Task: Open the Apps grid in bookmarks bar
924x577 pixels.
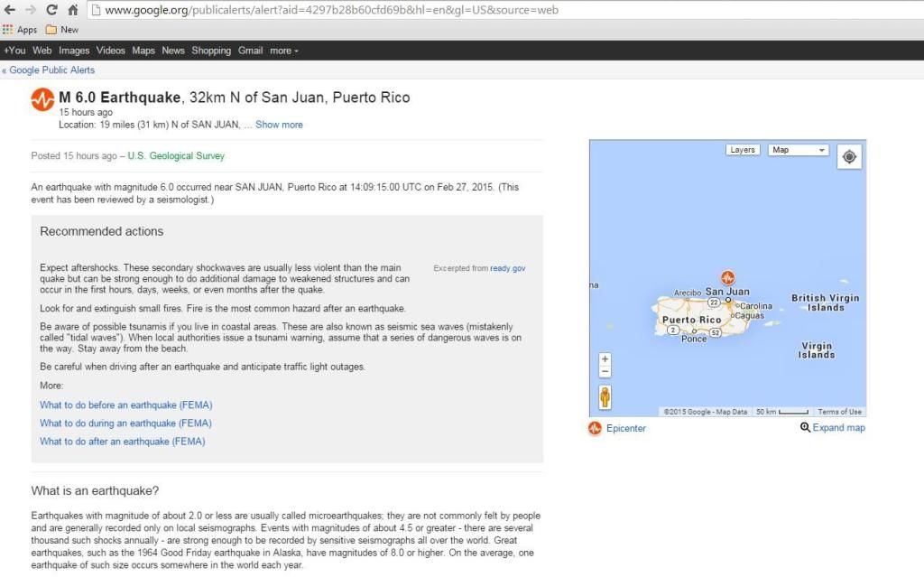Action: pos(20,30)
